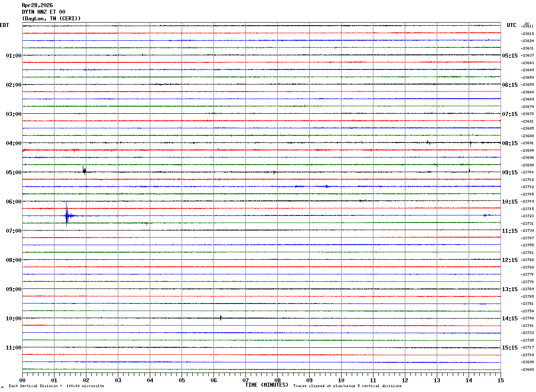Click the black seismic burst on 05:00 trace
The width and height of the screenshot is (536, 392).
coord(84,170)
